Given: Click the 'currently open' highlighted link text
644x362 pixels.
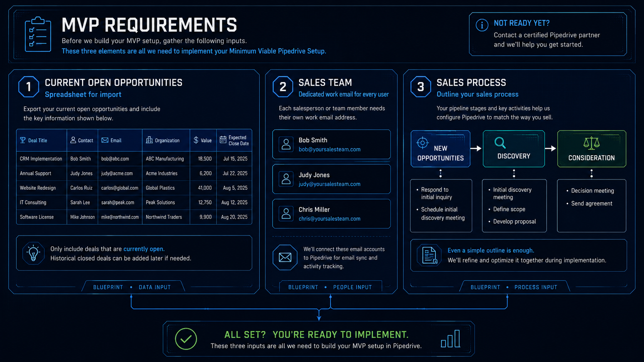Looking at the screenshot, I should [143, 249].
